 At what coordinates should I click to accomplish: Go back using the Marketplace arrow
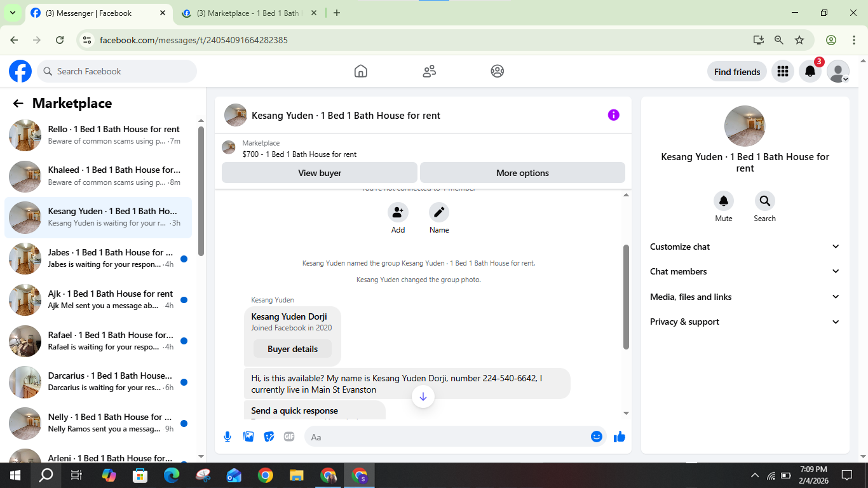(x=18, y=104)
